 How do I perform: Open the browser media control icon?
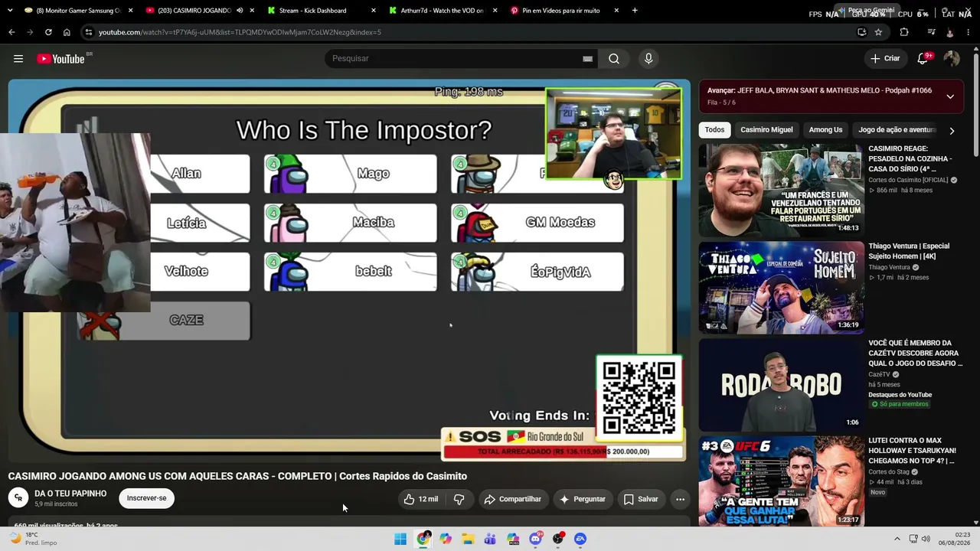coord(931,32)
